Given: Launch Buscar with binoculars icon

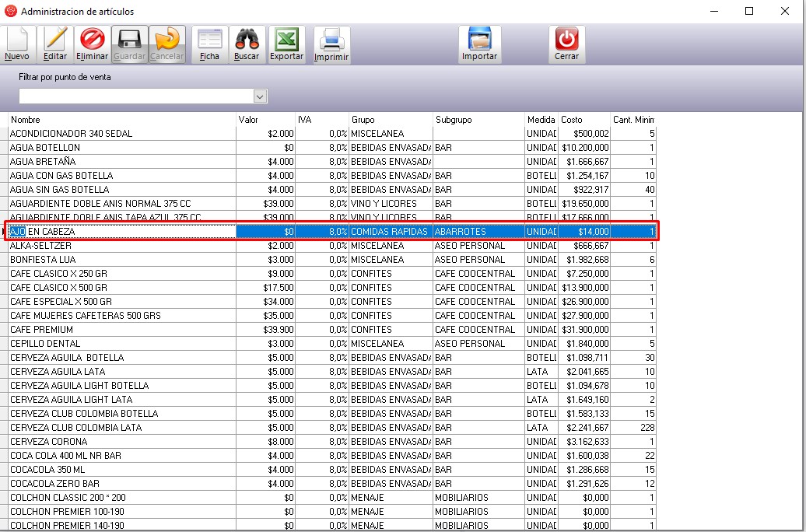Looking at the screenshot, I should coord(247,44).
